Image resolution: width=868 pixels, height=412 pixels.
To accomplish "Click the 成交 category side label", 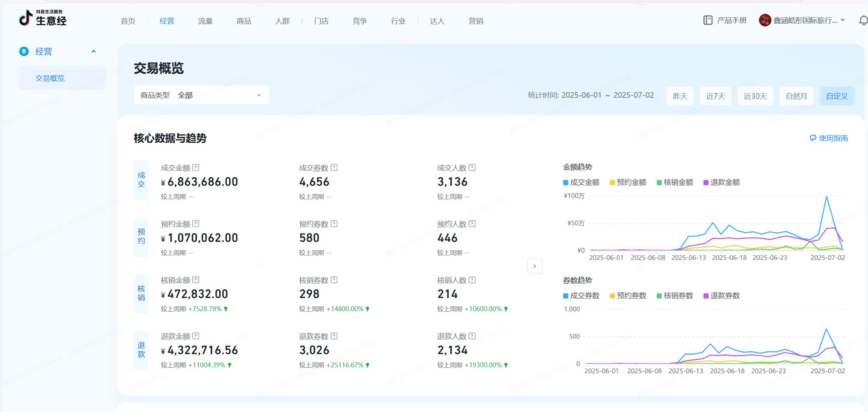I will pos(141,180).
